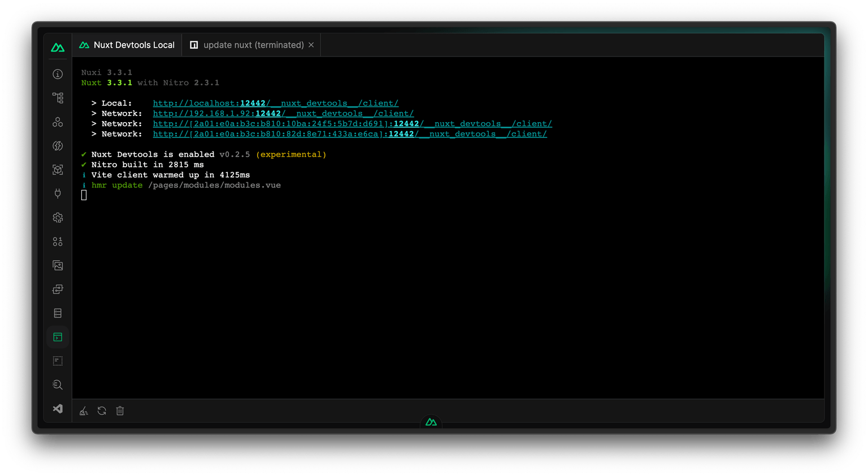Restart the process using the refresh icon
The image size is (868, 476).
click(102, 410)
